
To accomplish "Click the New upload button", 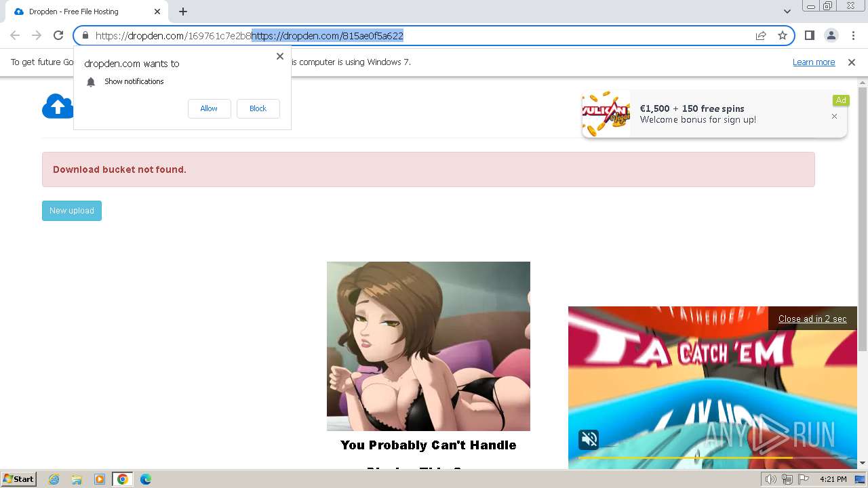I will pos(72,211).
